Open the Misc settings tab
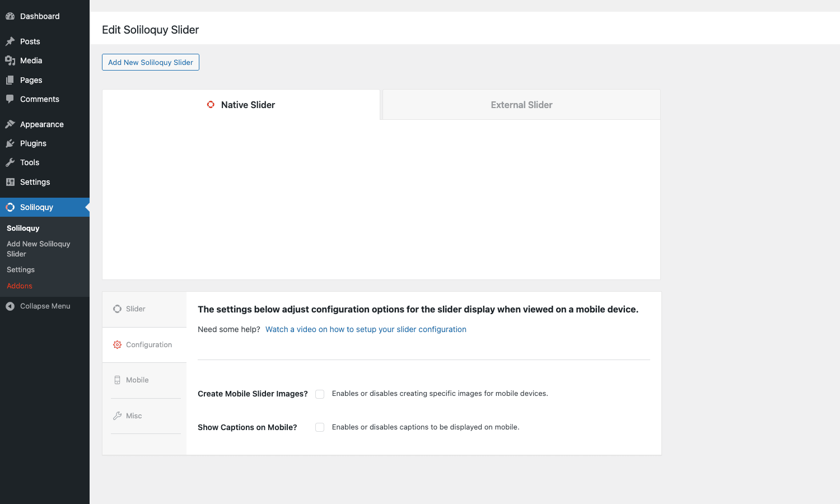This screenshot has width=840, height=504. (x=144, y=416)
